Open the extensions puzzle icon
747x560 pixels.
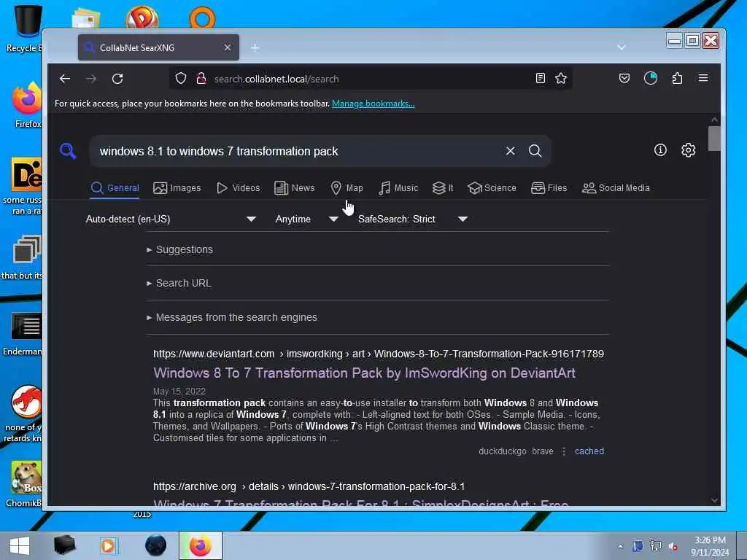coord(677,78)
